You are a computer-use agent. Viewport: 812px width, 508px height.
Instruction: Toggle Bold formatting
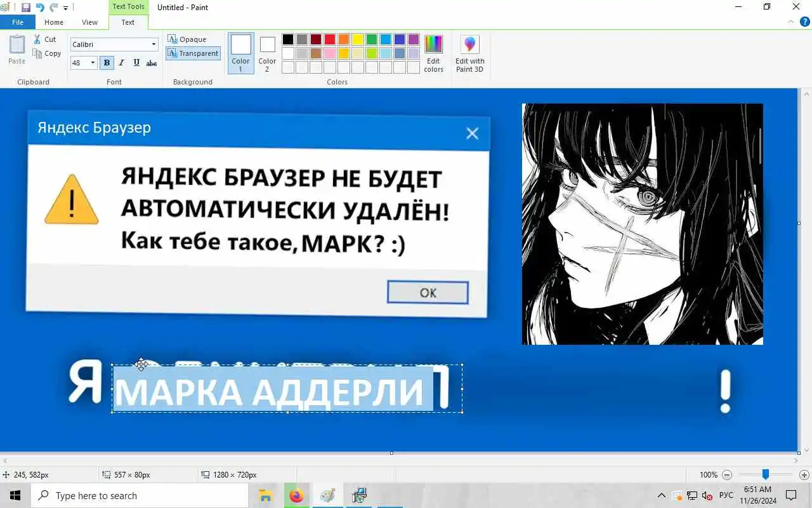[107, 63]
